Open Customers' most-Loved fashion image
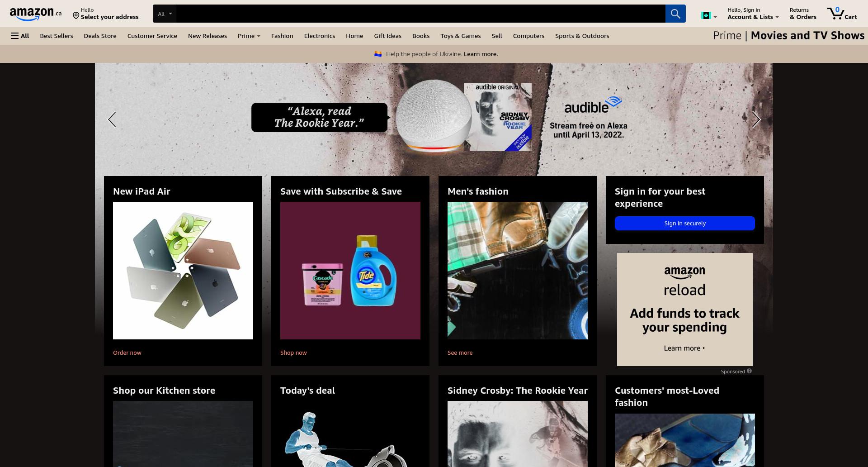This screenshot has width=868, height=467. 684,440
